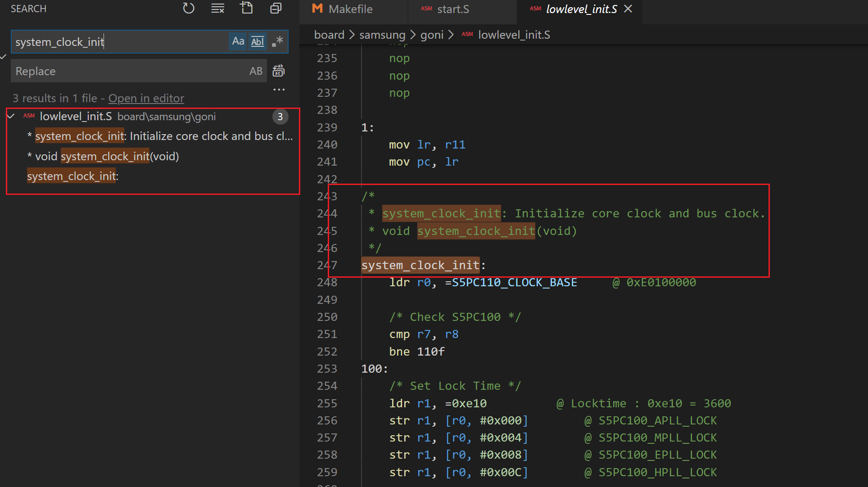Click Replace All icon

(279, 71)
